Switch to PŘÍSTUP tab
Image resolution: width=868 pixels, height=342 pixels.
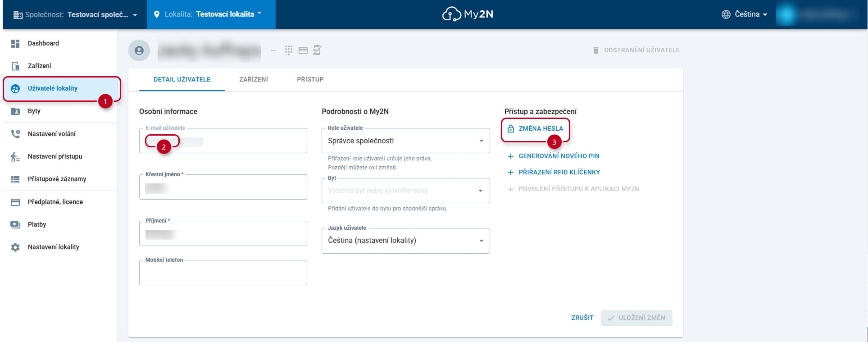click(x=310, y=79)
